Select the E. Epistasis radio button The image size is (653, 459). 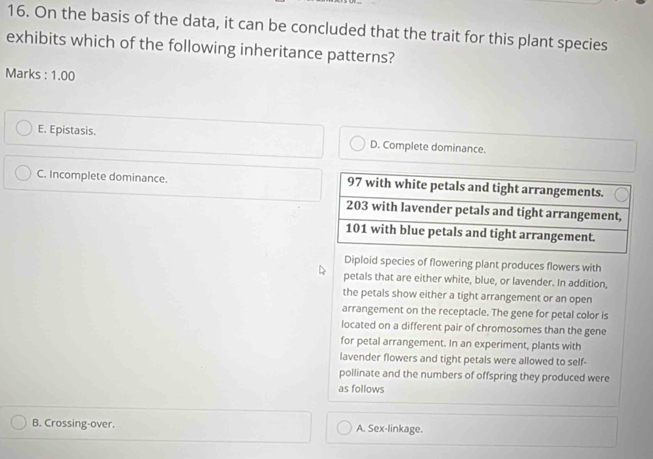tap(24, 128)
